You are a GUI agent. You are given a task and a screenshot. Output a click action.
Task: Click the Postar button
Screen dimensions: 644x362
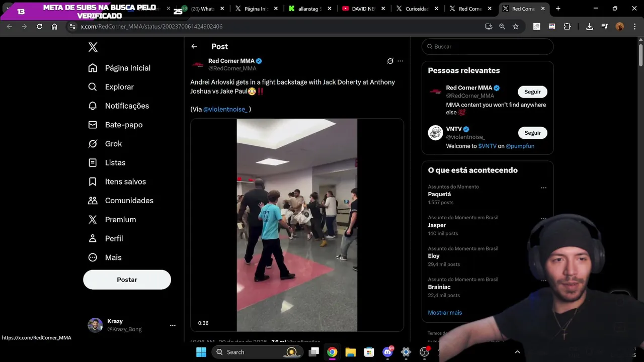[x=127, y=280]
